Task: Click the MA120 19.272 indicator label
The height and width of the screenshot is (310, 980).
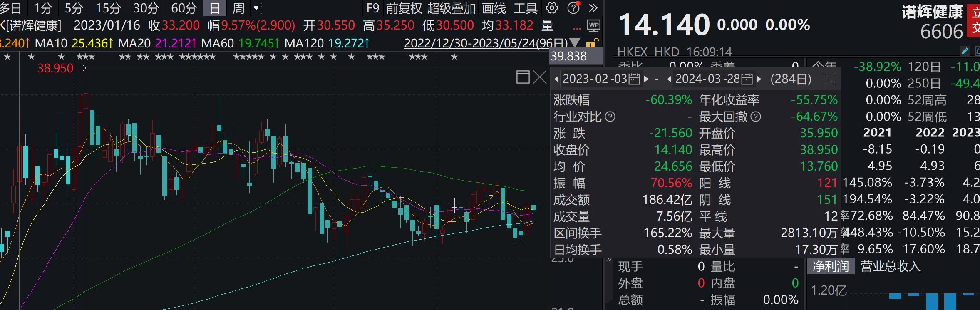Action: pos(327,43)
